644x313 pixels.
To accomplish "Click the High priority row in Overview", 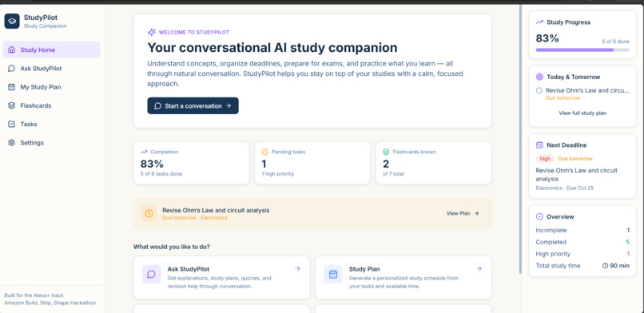I will coord(582,254).
